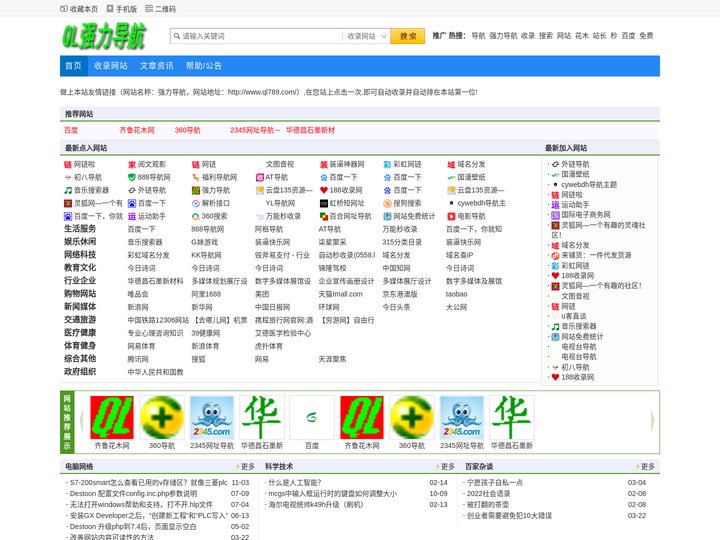The image size is (720, 540).
Task: Click 彩虹网链 blue icon in 最新加入网站
Action: pyautogui.click(x=555, y=266)
